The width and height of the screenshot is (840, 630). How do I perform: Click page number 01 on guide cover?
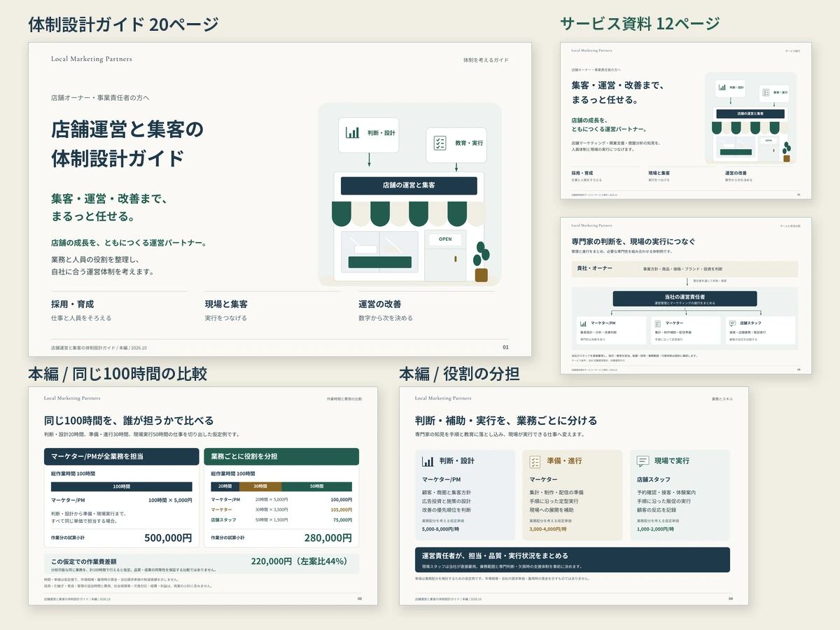[x=505, y=347]
